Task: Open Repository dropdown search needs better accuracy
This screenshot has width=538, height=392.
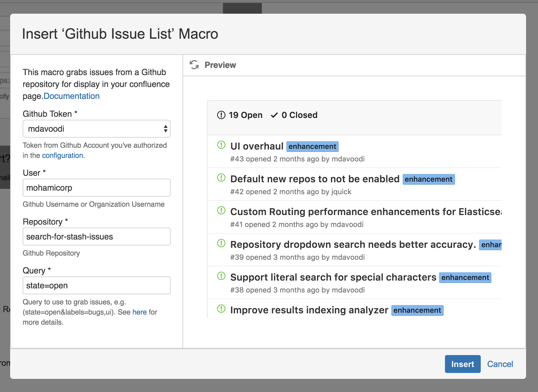Action: point(353,245)
